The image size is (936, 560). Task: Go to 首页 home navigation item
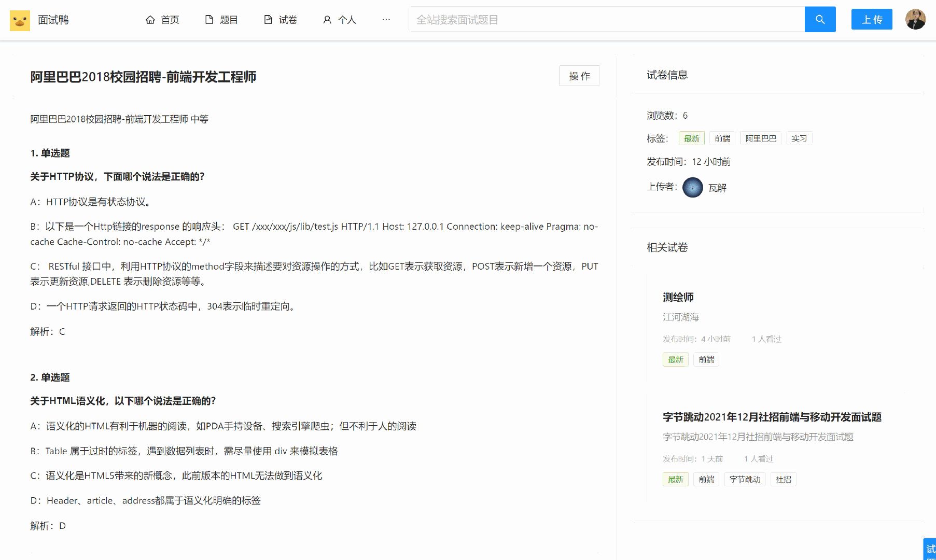[162, 20]
